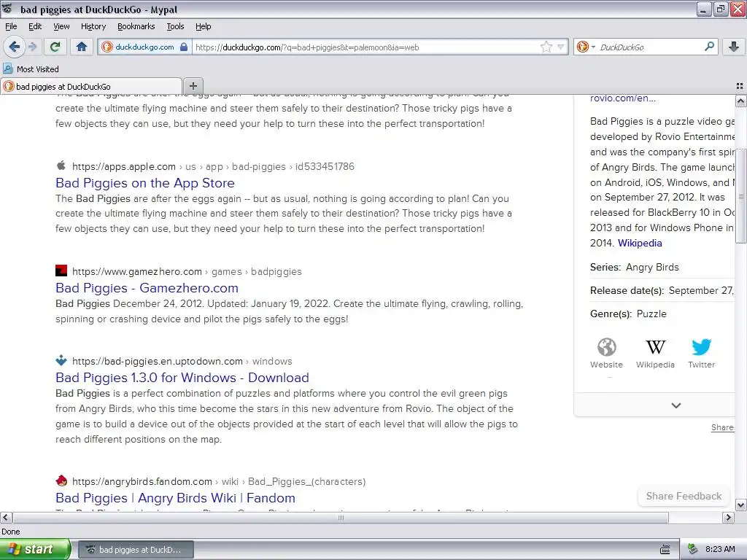Viewport: 747px width, 560px height.
Task: Open a new tab with plus button
Action: click(193, 86)
